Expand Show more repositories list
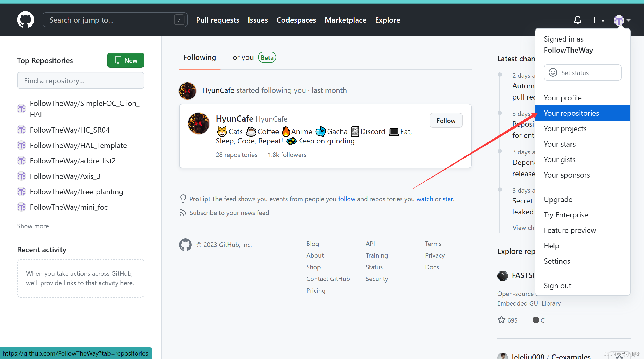The height and width of the screenshot is (359, 644). click(x=33, y=226)
